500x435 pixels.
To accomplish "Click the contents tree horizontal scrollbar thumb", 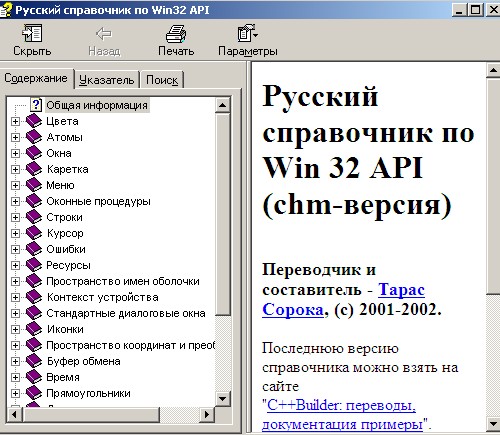I will (x=91, y=414).
